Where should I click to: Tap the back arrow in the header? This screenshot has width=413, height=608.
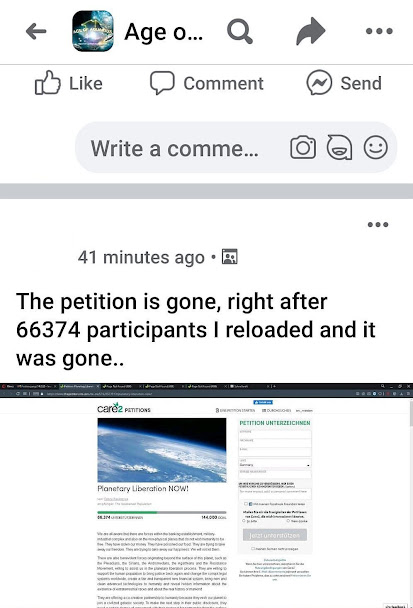[36, 31]
